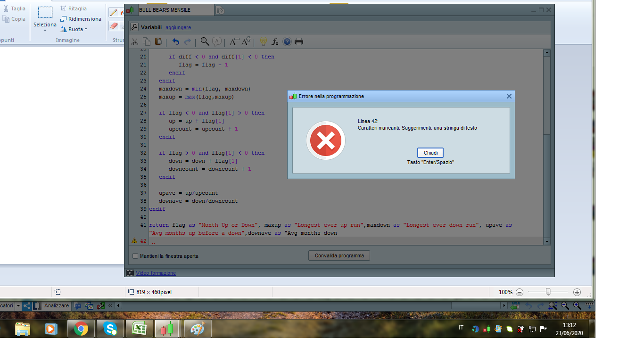Click the horizontal scrollbar left arrow

coord(118,305)
